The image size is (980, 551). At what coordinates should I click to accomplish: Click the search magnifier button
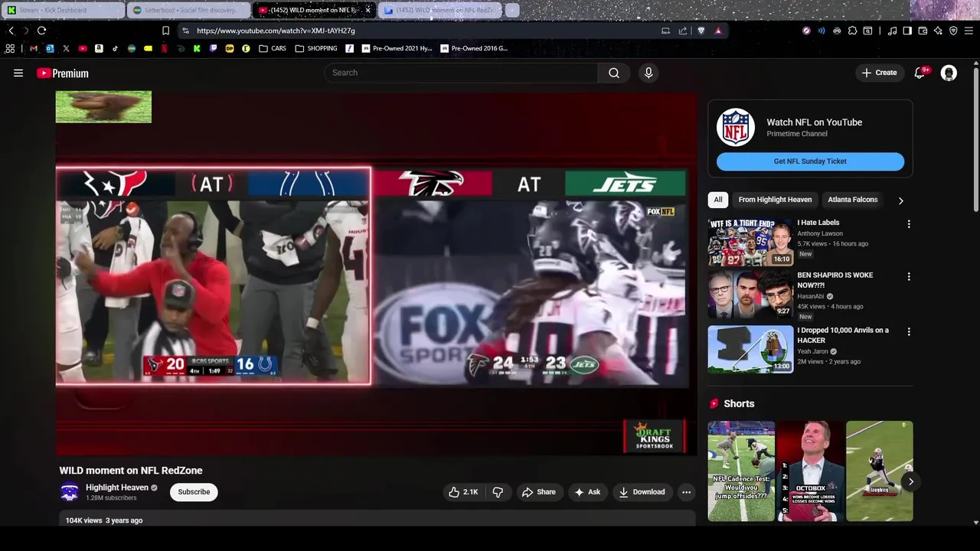(x=614, y=73)
